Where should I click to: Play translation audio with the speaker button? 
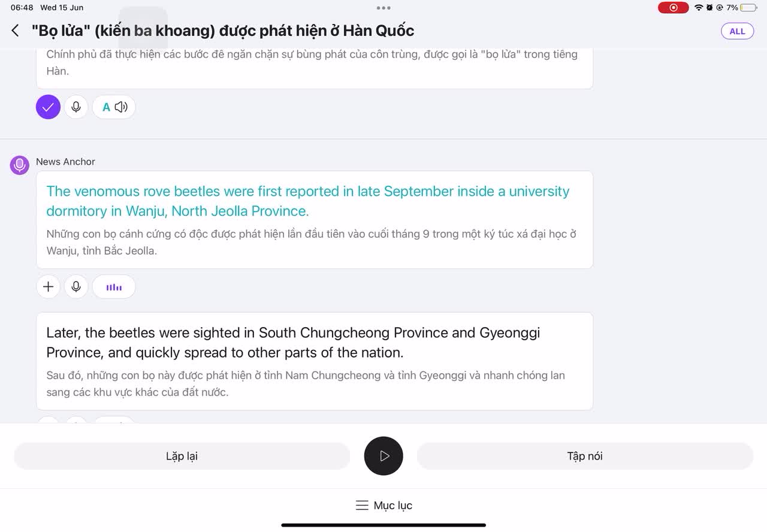click(x=114, y=107)
